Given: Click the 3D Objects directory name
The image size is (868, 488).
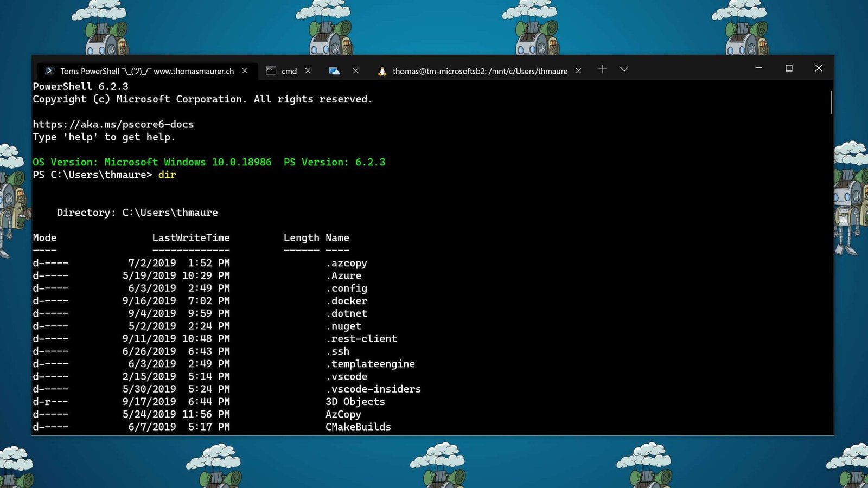Looking at the screenshot, I should pos(355,401).
